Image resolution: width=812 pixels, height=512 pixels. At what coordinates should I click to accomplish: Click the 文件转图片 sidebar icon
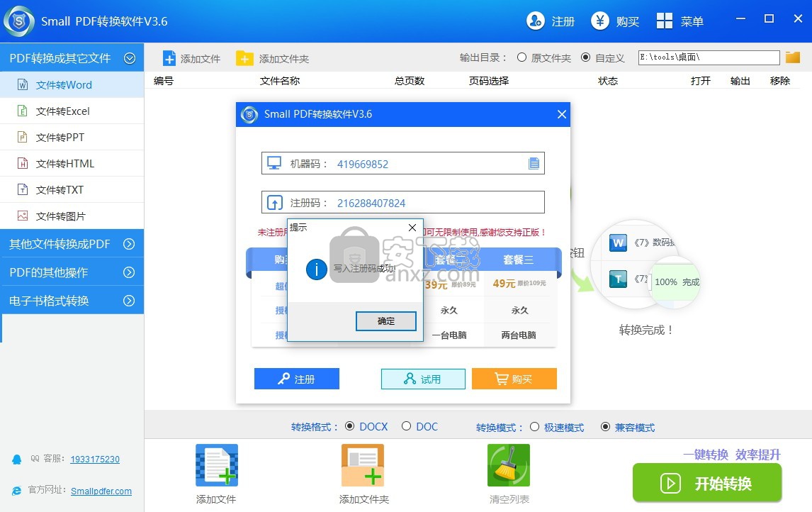tap(23, 216)
